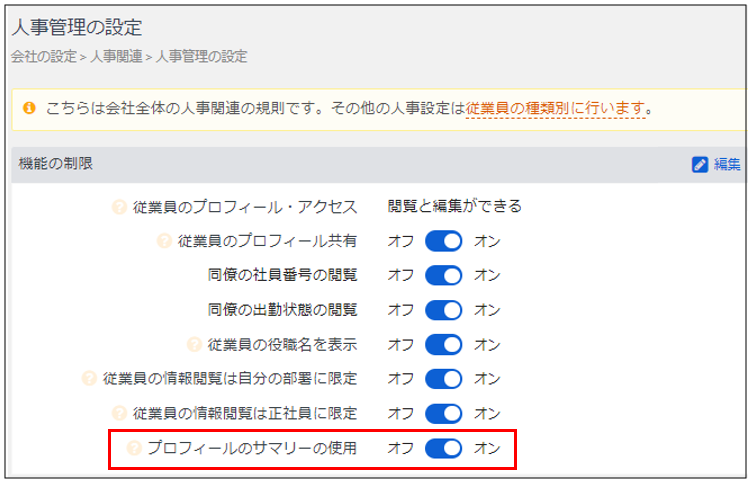Click 人事管理の設定 at the breadcrumb end
This screenshot has height=482, width=748.
(x=201, y=57)
